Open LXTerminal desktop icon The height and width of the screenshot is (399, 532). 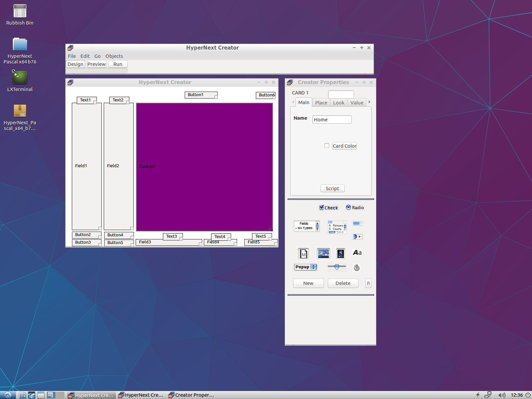click(x=20, y=81)
